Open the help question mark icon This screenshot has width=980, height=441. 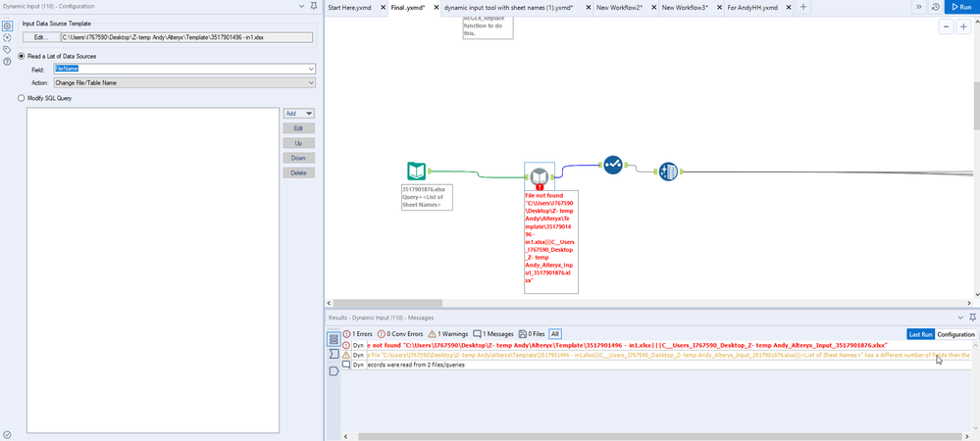8,61
